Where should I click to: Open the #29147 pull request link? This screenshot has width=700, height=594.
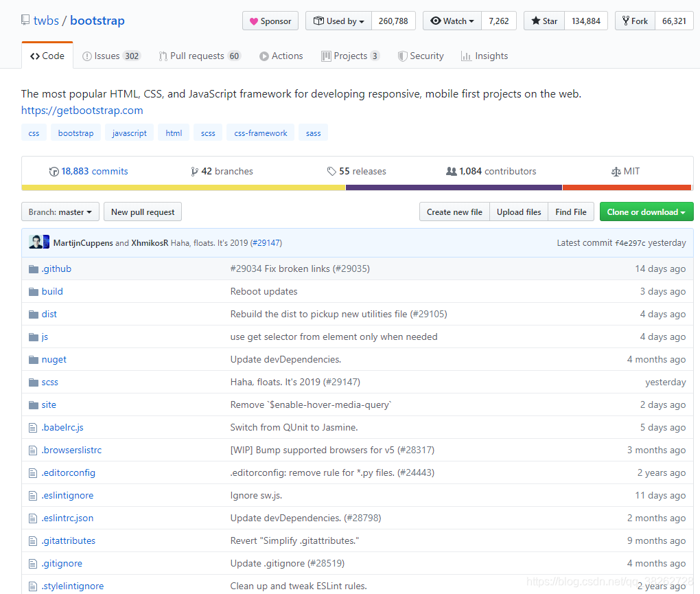click(266, 243)
